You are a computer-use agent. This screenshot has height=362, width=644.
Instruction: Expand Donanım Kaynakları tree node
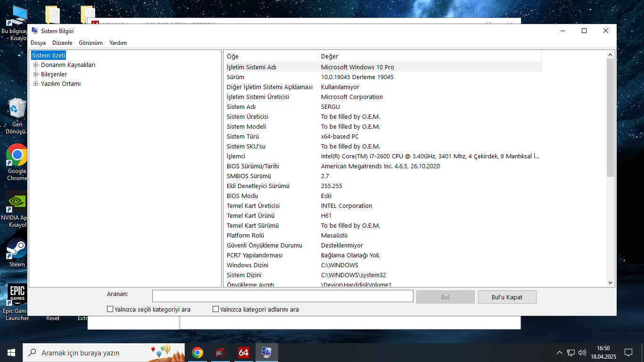pyautogui.click(x=36, y=65)
